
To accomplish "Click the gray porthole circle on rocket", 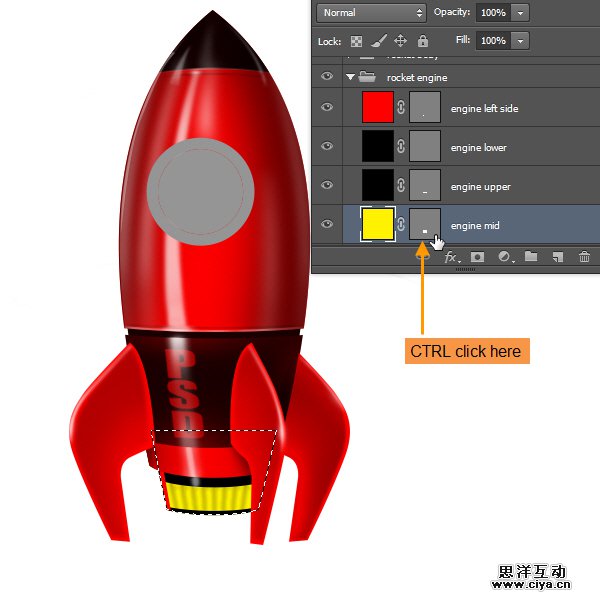I will 201,192.
